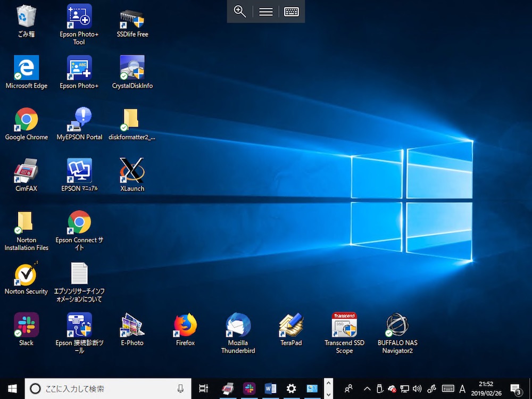
Task: Open Settings gear in the taskbar
Action: pyautogui.click(x=291, y=388)
